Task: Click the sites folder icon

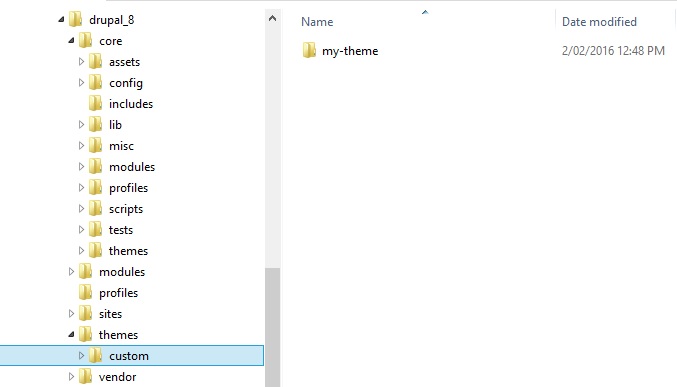Action: (85, 313)
